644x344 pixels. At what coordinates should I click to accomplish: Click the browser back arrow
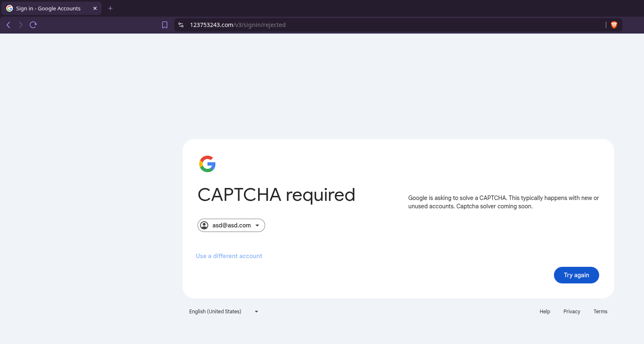point(8,25)
